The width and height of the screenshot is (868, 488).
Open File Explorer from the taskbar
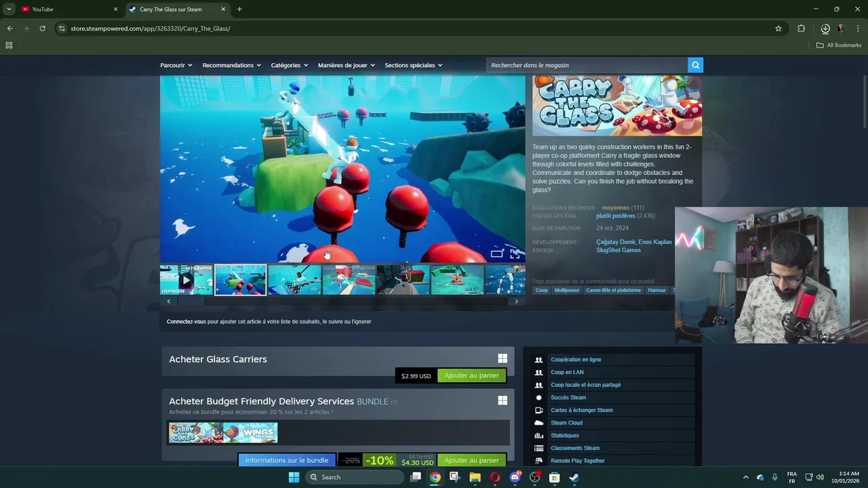point(475,477)
